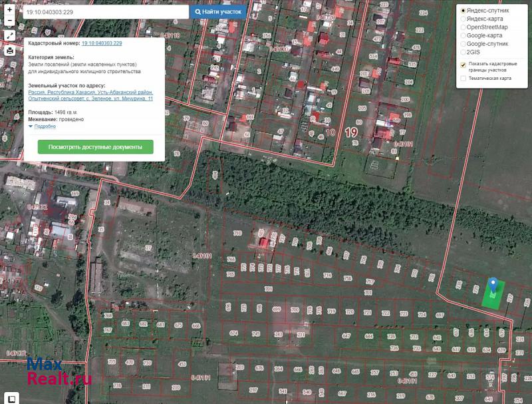
Task: Open cadastral number link 19:10:040303:229
Action: [102, 43]
